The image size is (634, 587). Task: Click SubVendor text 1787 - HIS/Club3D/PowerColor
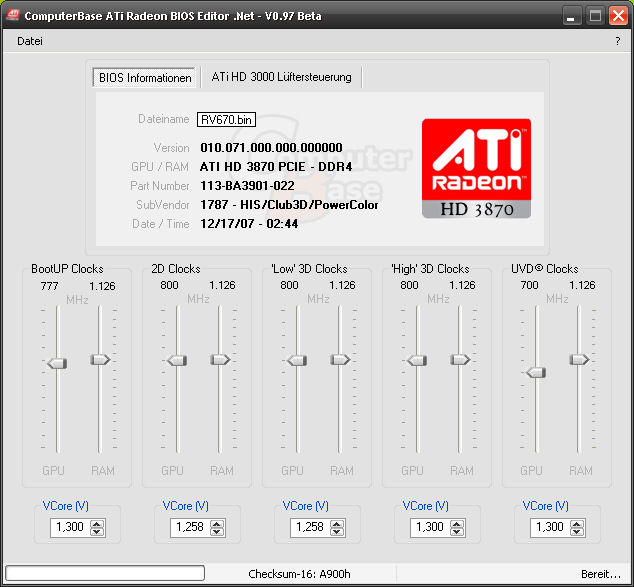pos(290,205)
